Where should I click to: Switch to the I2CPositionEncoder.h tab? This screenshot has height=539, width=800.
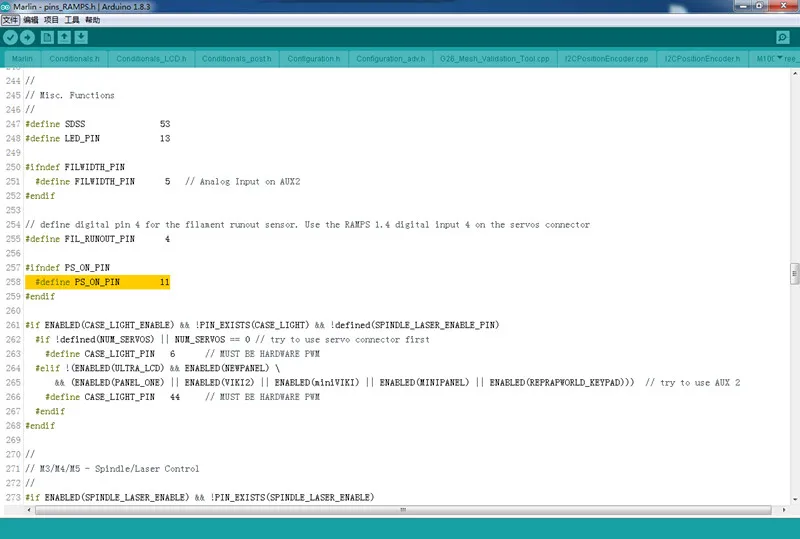(703, 59)
